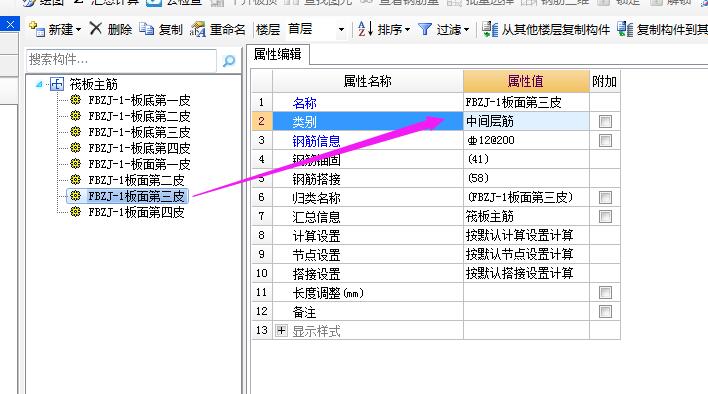Select tree item FBZJ-1板面第二皮
Viewport: 708px width, 394px height.
click(136, 180)
